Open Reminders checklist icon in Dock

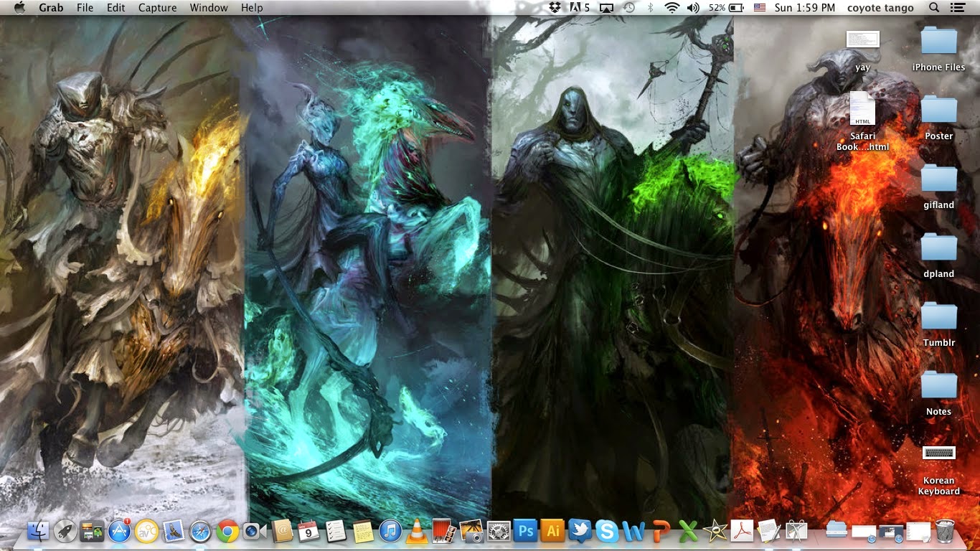pos(336,531)
